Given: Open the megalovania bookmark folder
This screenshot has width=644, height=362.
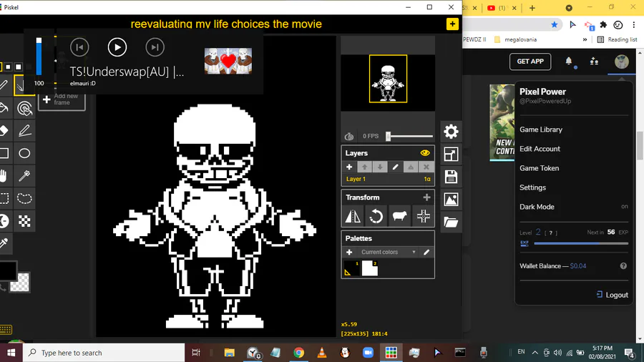Looking at the screenshot, I should click(x=515, y=39).
